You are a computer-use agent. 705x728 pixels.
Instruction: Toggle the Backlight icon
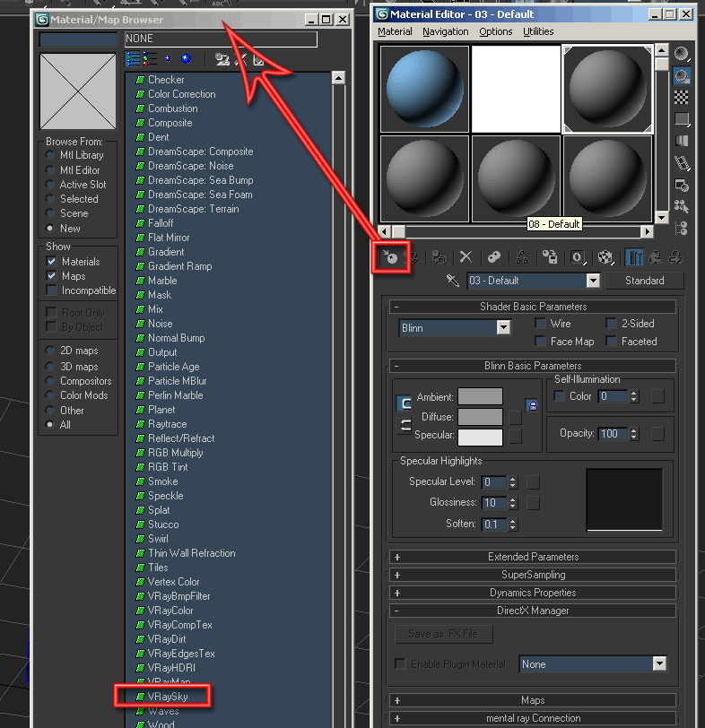click(x=682, y=75)
